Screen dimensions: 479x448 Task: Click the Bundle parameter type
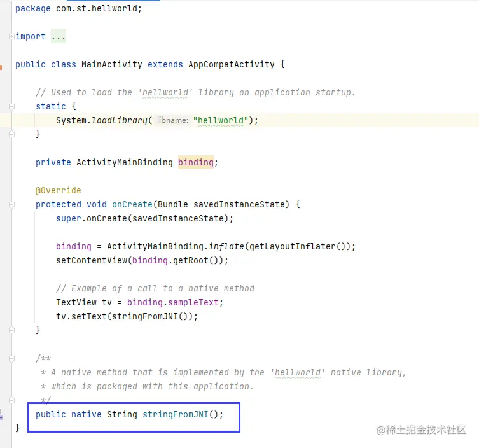[173, 205]
